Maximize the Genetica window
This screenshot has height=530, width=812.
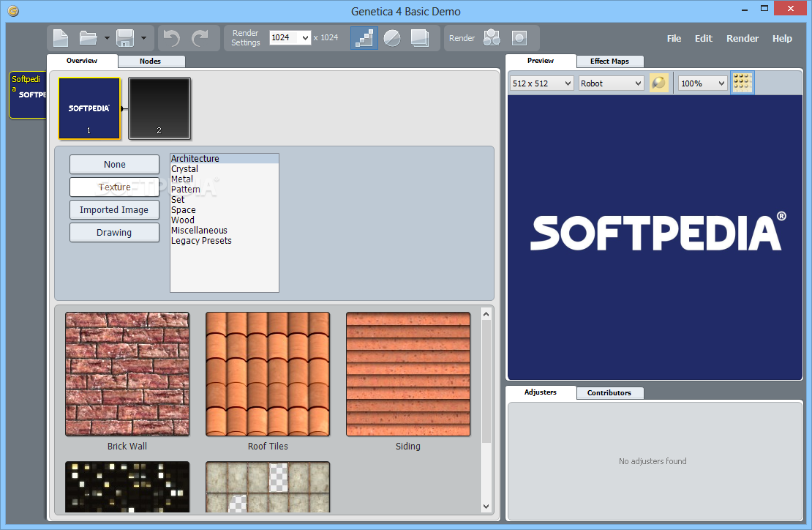point(764,8)
